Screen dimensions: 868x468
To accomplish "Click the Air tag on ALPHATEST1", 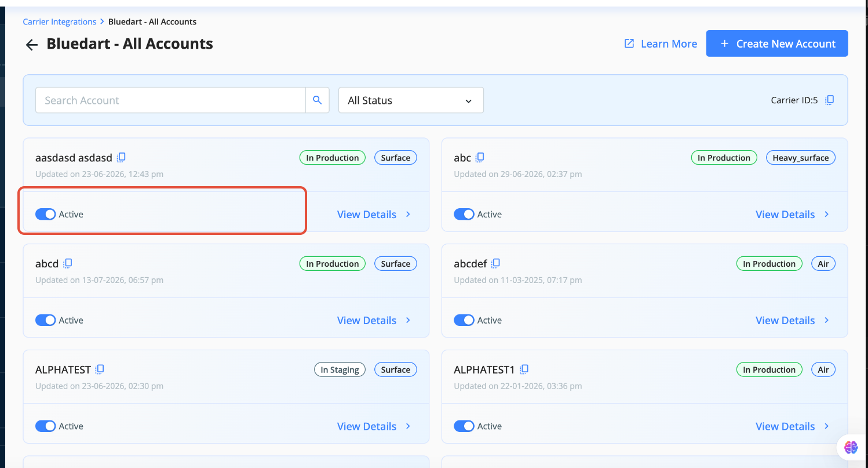I will click(823, 369).
